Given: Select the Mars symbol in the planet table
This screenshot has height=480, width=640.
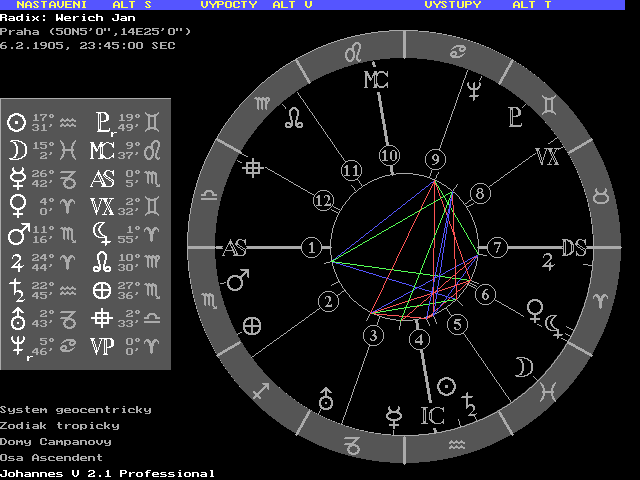Looking at the screenshot, I should pos(16,236).
